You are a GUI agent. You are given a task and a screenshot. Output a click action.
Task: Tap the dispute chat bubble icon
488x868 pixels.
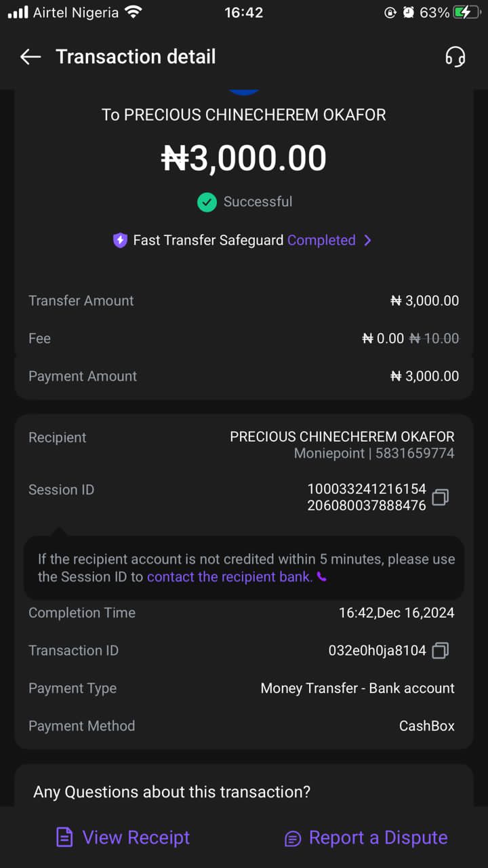click(x=293, y=839)
